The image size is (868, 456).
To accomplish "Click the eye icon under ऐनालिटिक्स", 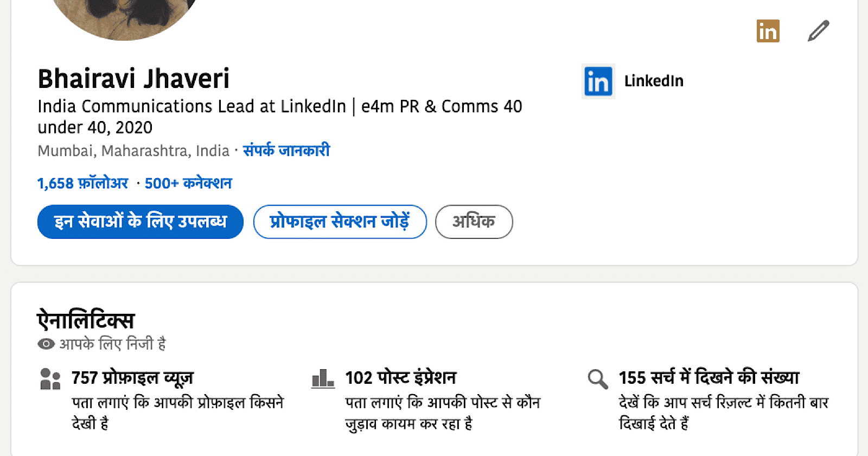I will pyautogui.click(x=46, y=344).
